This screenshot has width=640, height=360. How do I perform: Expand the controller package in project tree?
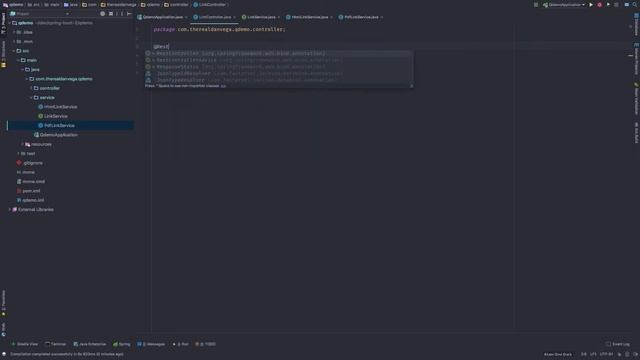(31, 88)
